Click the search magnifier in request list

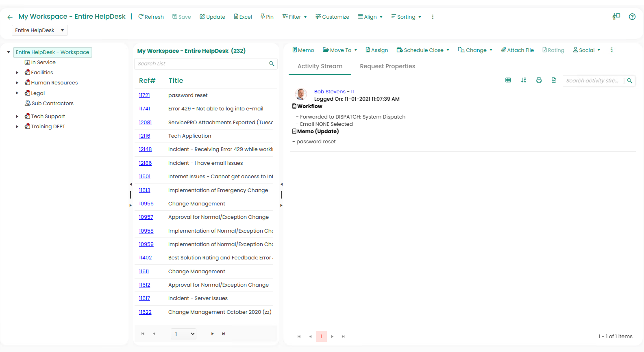(x=272, y=64)
